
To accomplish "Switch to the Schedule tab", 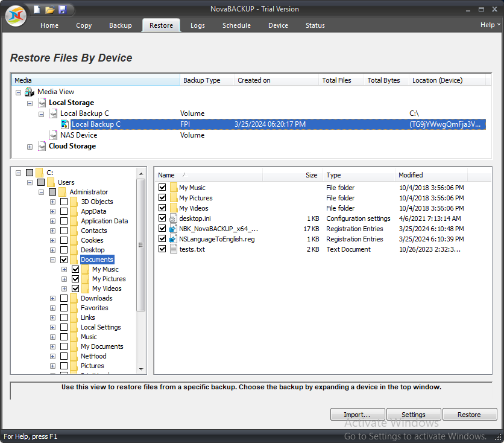I will point(236,25).
